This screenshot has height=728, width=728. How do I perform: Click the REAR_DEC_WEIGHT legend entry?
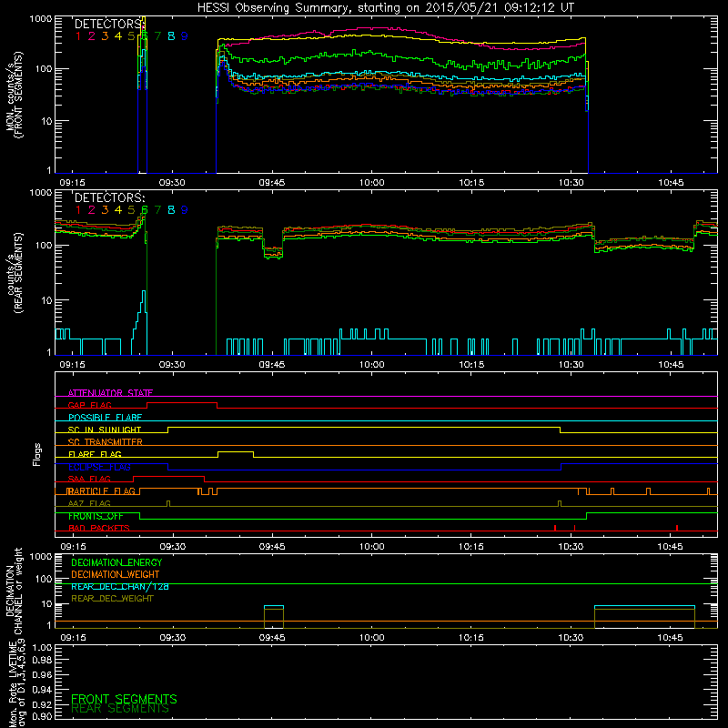[x=112, y=599]
